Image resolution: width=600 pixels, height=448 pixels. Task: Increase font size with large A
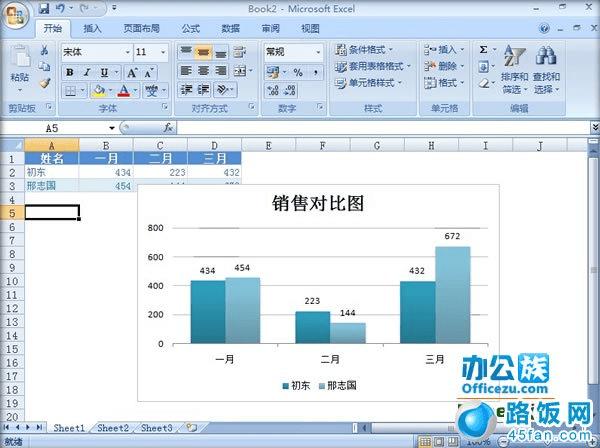(132, 72)
